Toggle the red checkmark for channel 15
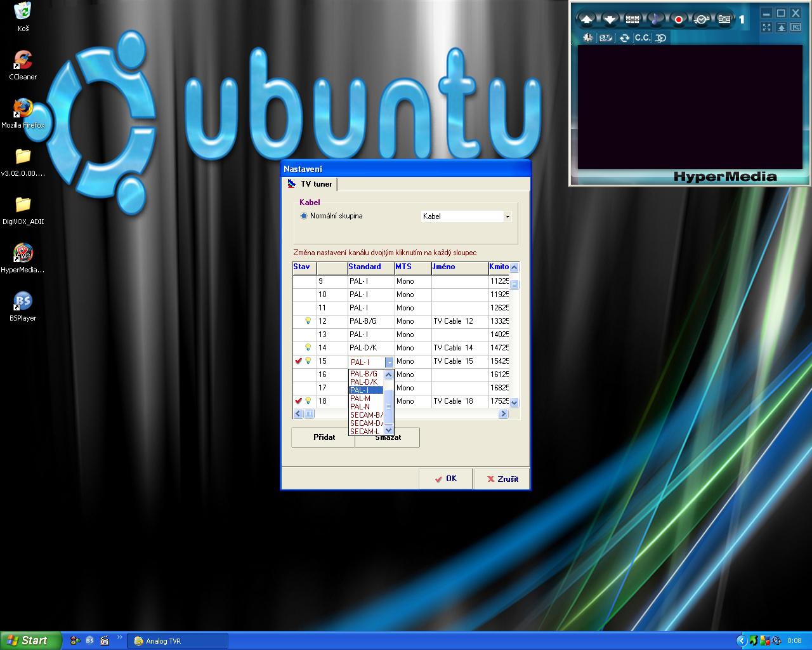 (x=298, y=361)
